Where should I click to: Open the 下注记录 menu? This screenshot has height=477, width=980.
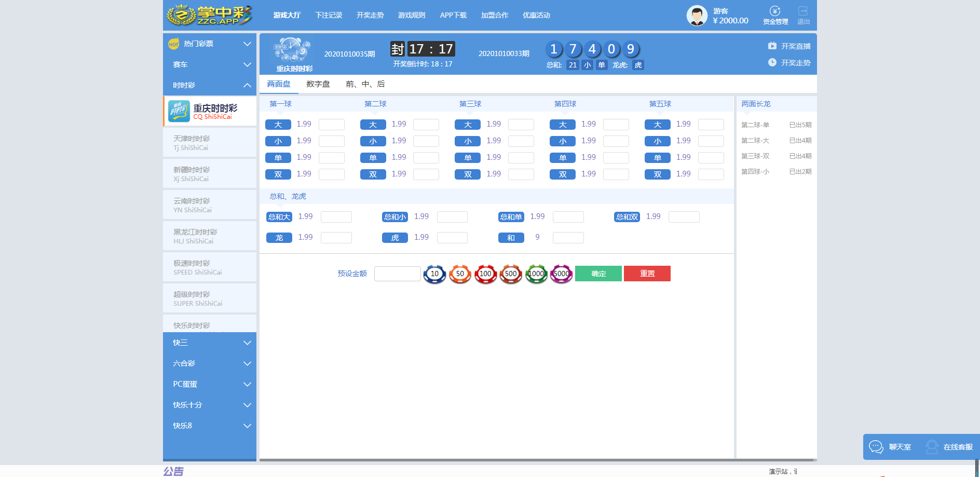click(329, 15)
